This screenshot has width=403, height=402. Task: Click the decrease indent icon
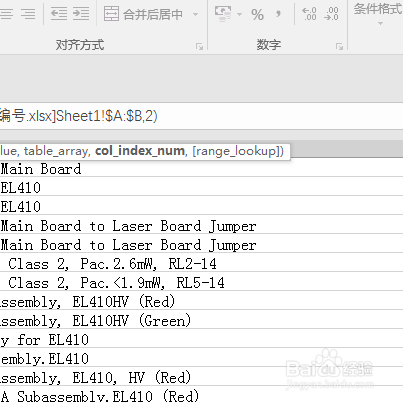click(x=59, y=14)
